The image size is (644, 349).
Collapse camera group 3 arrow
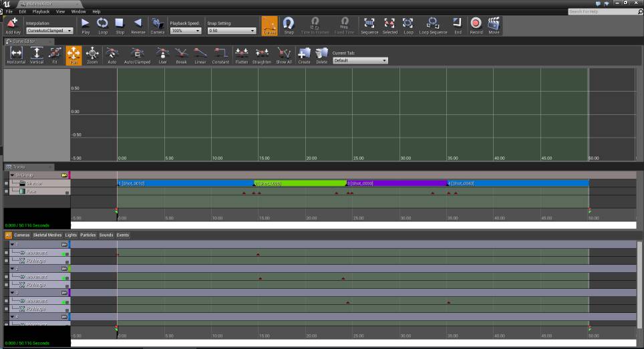(12, 293)
